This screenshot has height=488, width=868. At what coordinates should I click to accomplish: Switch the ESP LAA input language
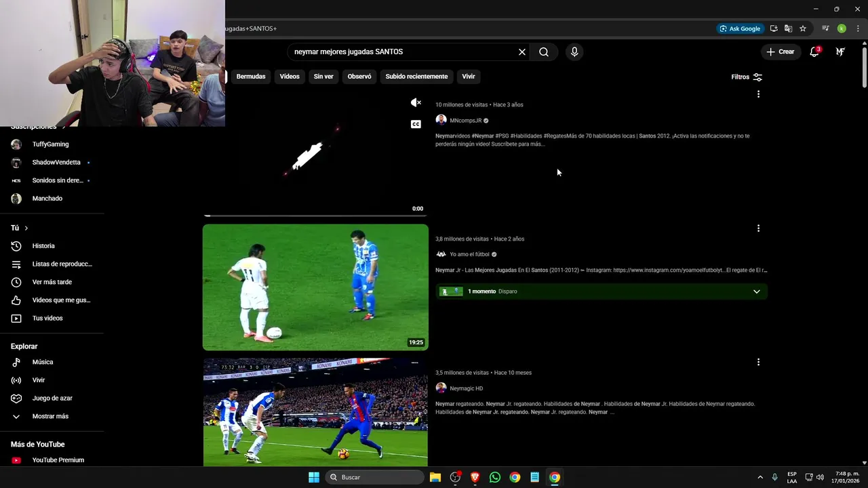click(x=792, y=477)
